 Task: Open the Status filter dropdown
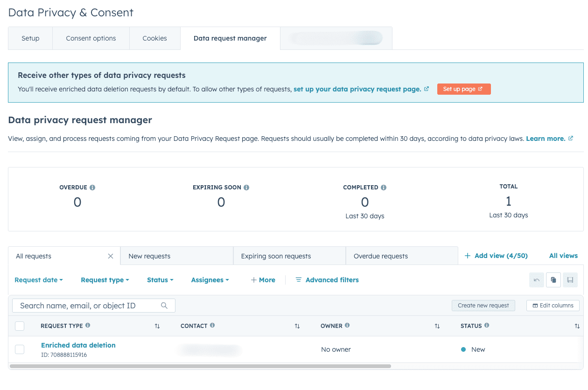click(160, 279)
